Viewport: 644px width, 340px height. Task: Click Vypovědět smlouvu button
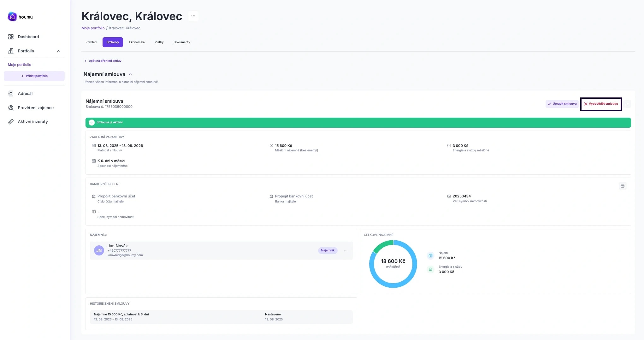[x=601, y=104]
